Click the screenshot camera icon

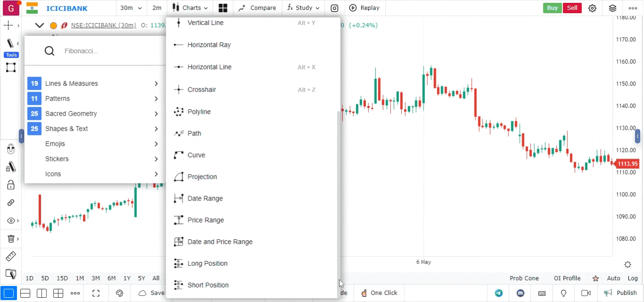coord(334,8)
